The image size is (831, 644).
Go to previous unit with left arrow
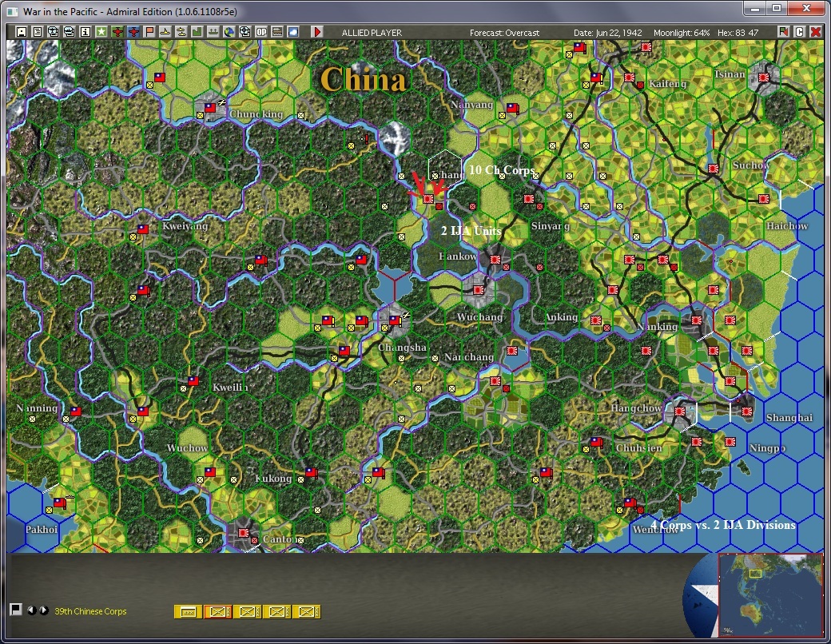point(32,610)
